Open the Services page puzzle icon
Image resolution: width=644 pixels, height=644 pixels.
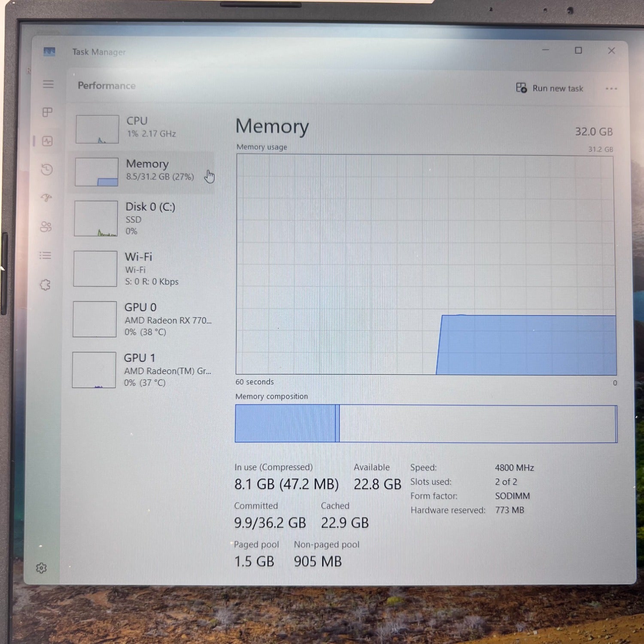45,285
